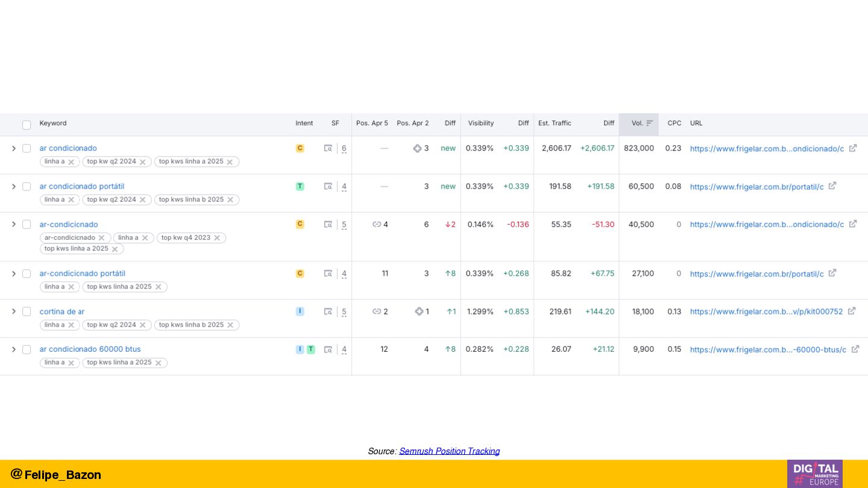Click the commercial intent badge for ar condicionado
868x488 pixels.
(x=300, y=148)
